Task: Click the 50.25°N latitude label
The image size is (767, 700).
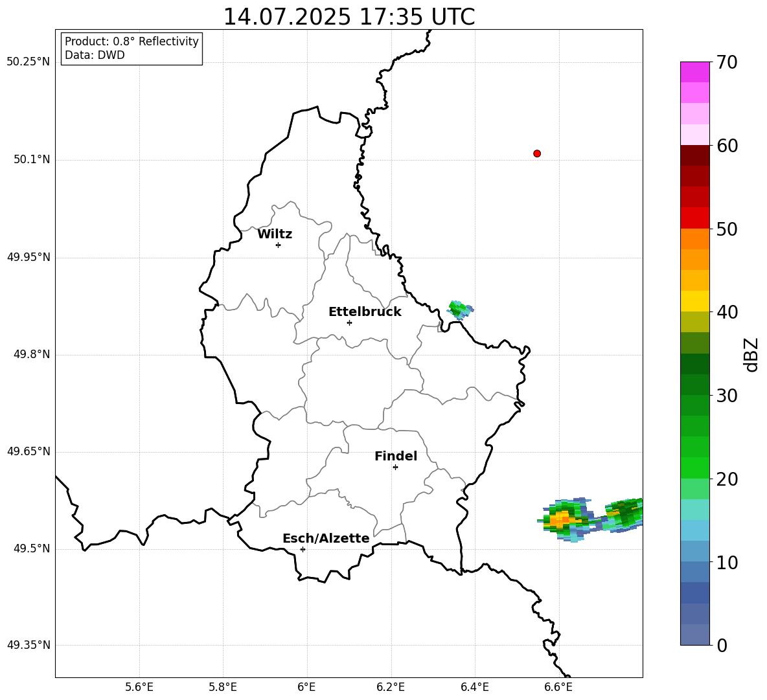Action: coord(29,62)
